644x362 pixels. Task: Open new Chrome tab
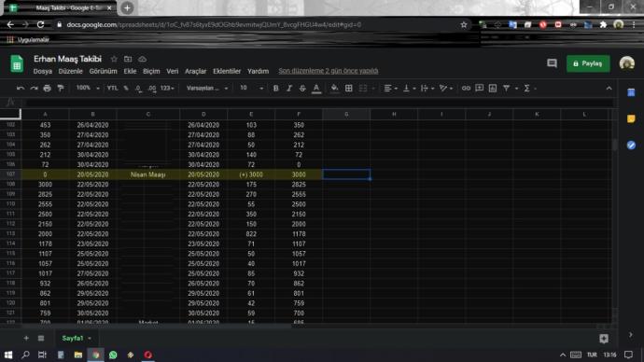(127, 7)
